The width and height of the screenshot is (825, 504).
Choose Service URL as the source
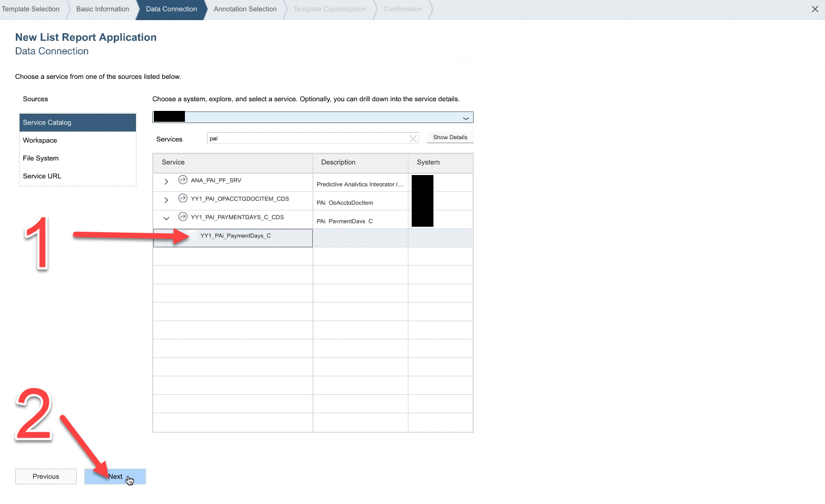pos(42,176)
